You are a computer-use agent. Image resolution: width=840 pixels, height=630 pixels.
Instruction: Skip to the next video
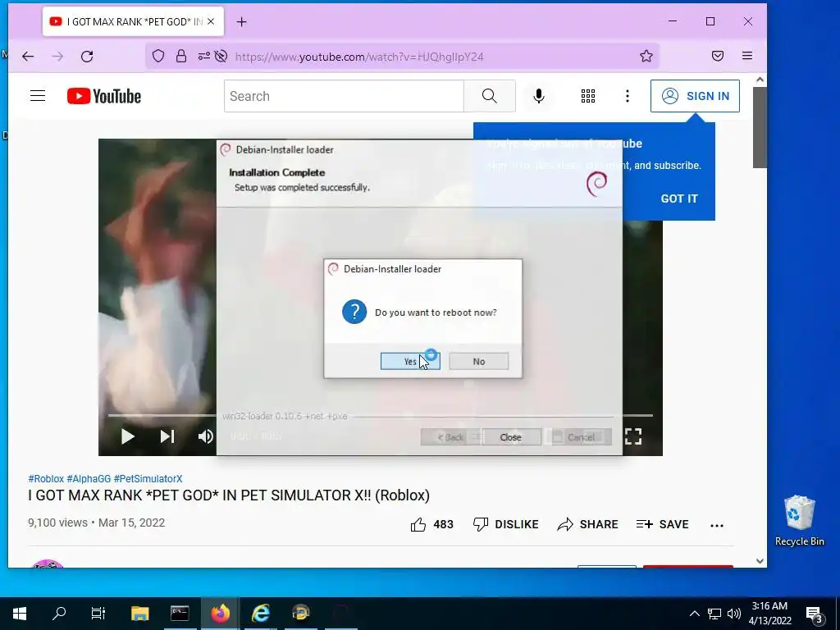coord(167,436)
